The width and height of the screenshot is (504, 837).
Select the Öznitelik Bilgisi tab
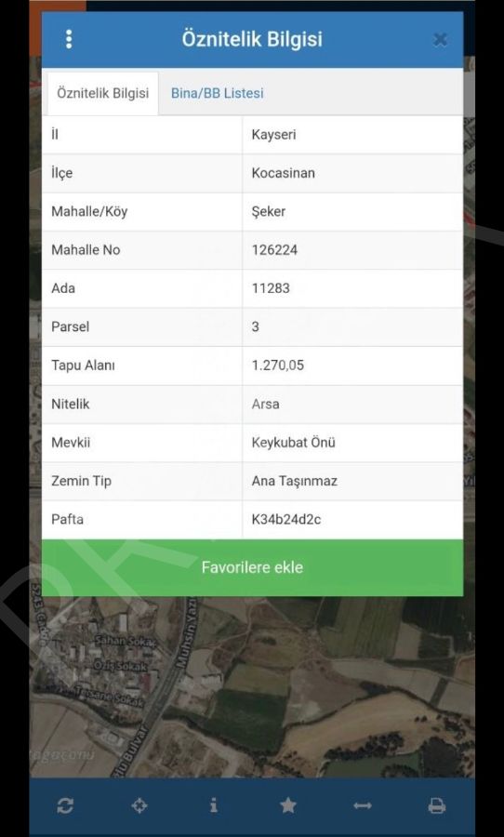click(x=102, y=93)
